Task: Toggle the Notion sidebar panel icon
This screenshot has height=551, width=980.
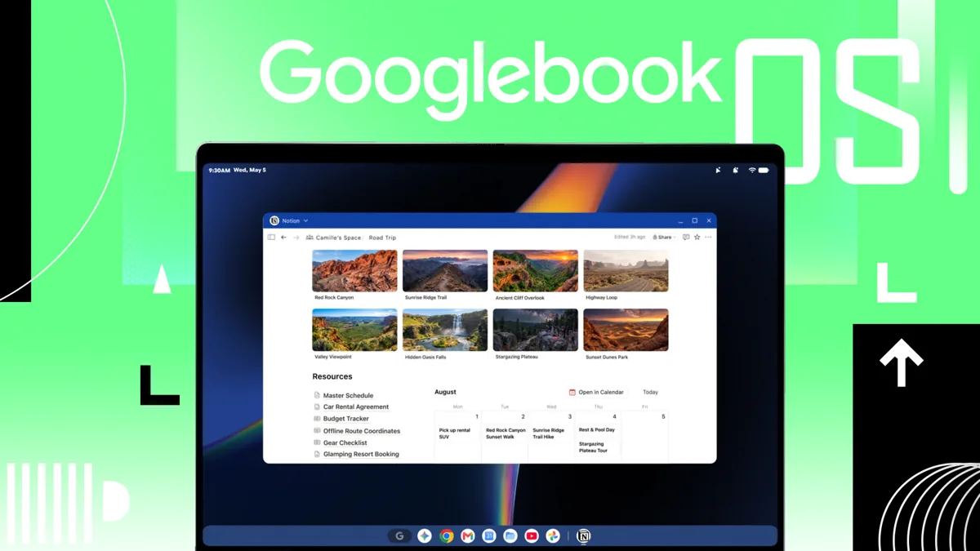Action: [271, 238]
